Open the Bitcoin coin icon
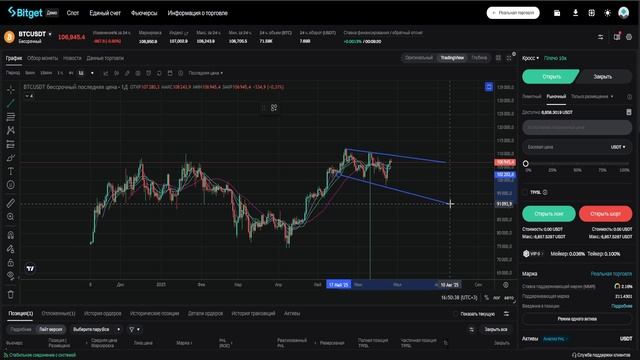Image resolution: width=640 pixels, height=360 pixels. point(9,37)
